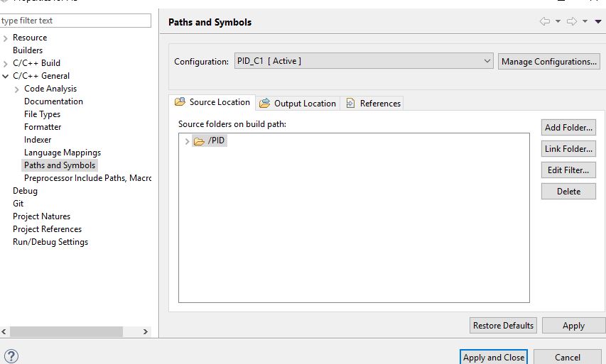Click the Add Folder button
606x364 pixels.
[x=568, y=128]
